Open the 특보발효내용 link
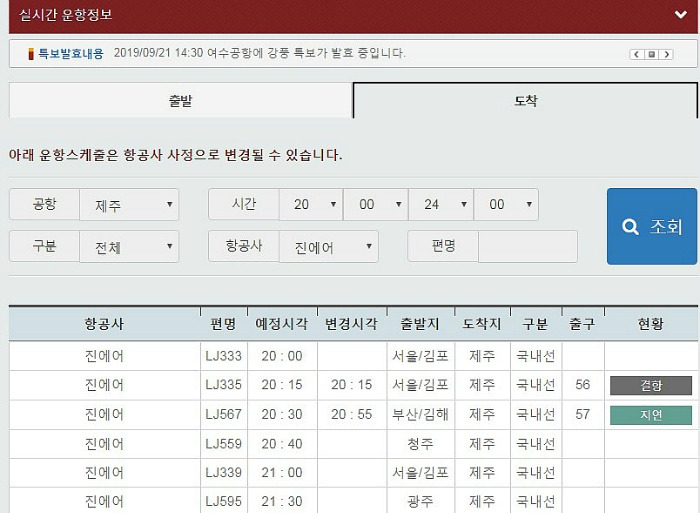700x513 pixels. (x=71, y=54)
